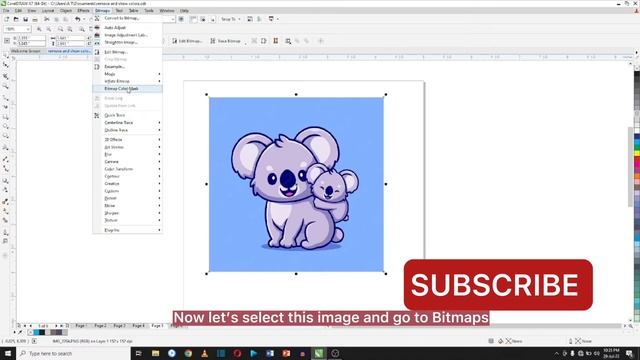Click Zoom In icon on zoom toolbar
Image resolution: width=640 pixels, height=360 pixels.
click(39, 29)
